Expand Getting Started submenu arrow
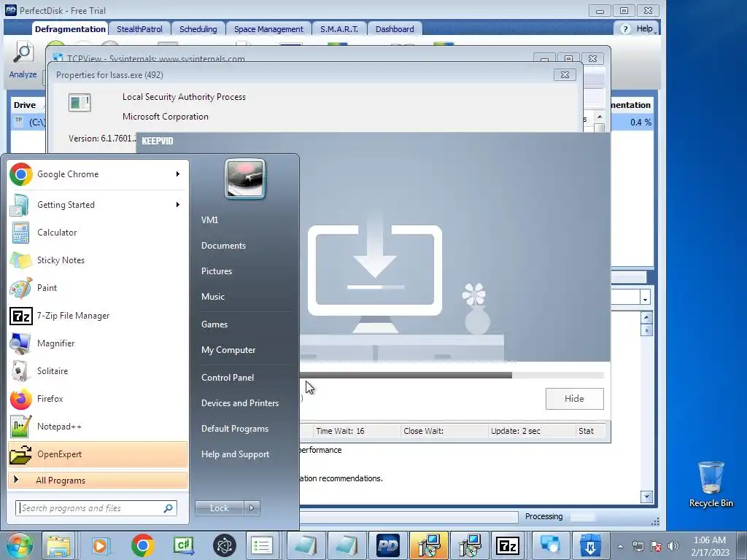Viewport: 747px width, 560px height. tap(178, 205)
